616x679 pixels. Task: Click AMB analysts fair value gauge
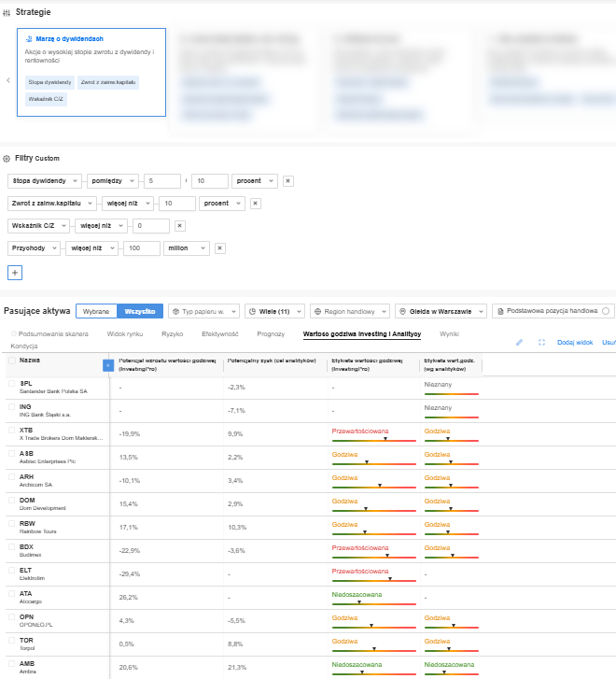452,673
